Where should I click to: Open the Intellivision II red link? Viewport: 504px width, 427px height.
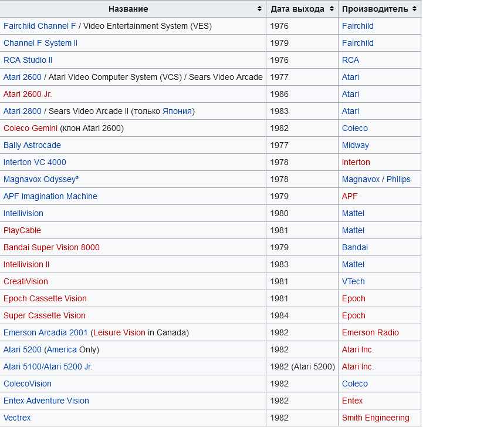coord(26,264)
